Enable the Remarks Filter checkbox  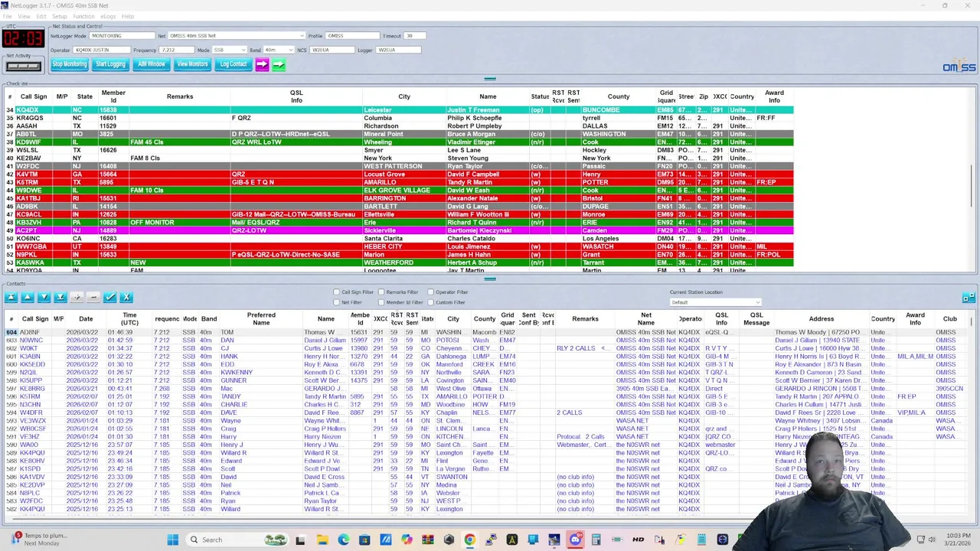pyautogui.click(x=381, y=292)
